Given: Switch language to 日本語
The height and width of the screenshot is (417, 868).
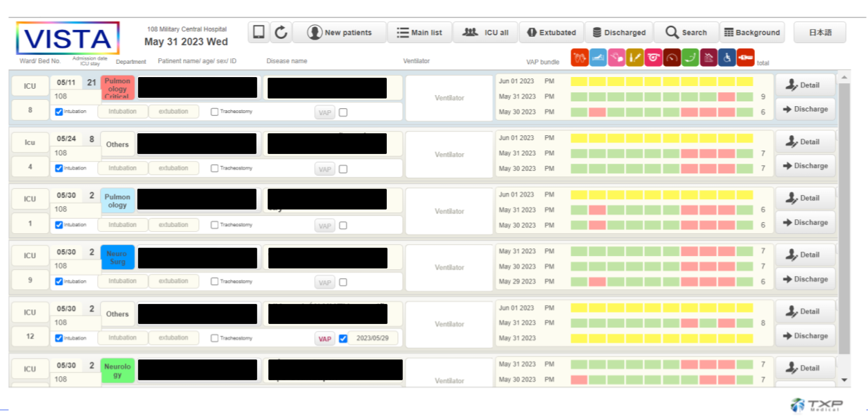Looking at the screenshot, I should [x=820, y=32].
